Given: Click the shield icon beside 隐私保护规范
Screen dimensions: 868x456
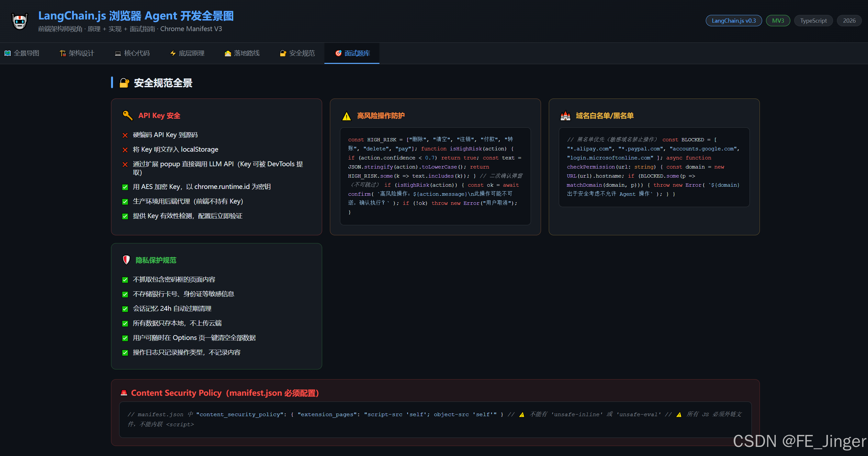Looking at the screenshot, I should click(126, 260).
